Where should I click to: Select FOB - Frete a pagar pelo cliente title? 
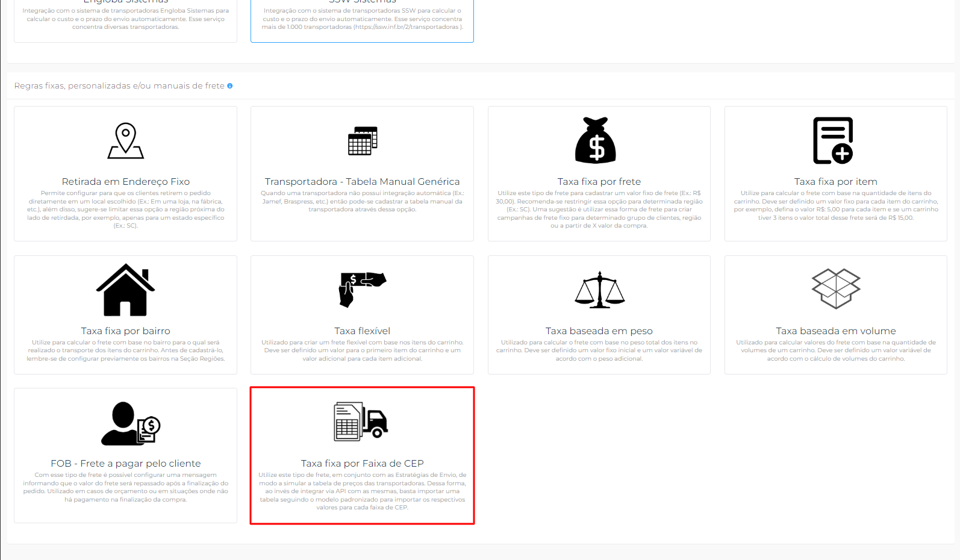point(126,464)
